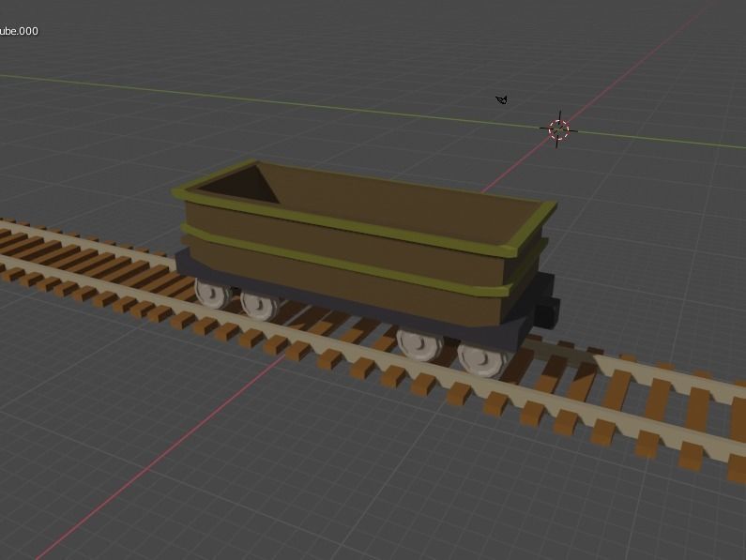Screen dimensions: 746x560
Task: Click the 3D cursor crosshair in viewport
Action: (x=558, y=129)
